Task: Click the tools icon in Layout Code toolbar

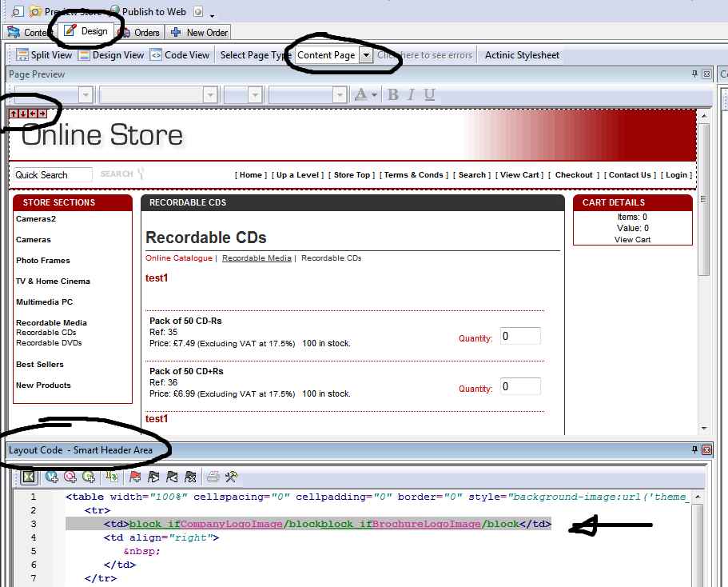Action: [x=231, y=477]
